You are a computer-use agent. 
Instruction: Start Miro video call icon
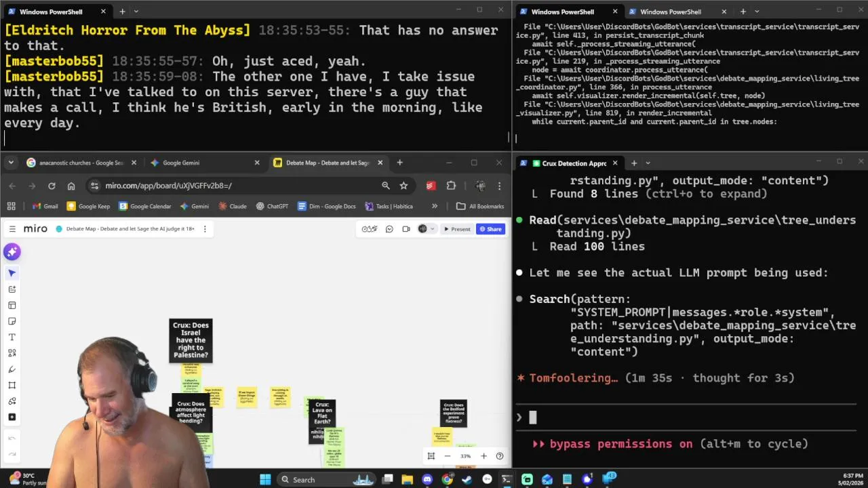(406, 229)
